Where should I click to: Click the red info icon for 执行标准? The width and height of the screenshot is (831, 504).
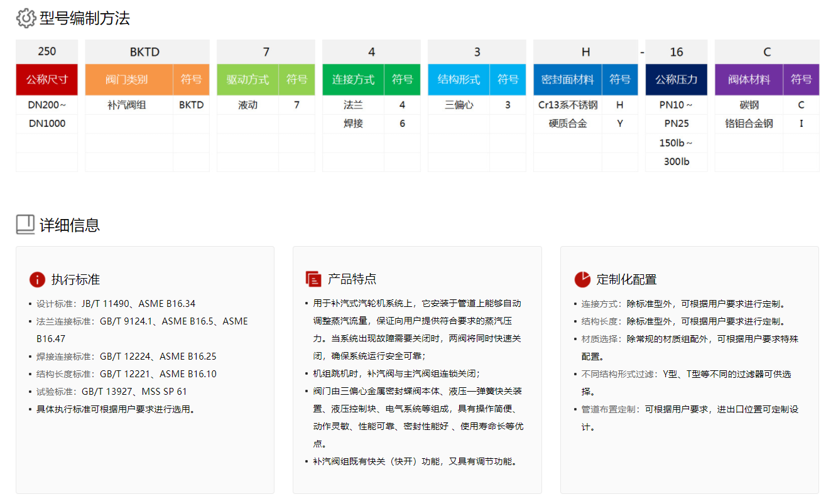37,279
